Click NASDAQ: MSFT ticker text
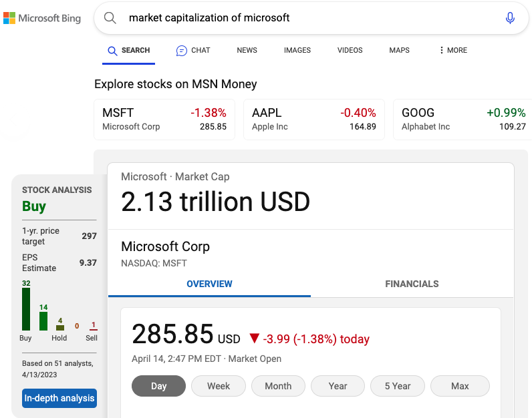This screenshot has height=418, width=532. (x=154, y=263)
